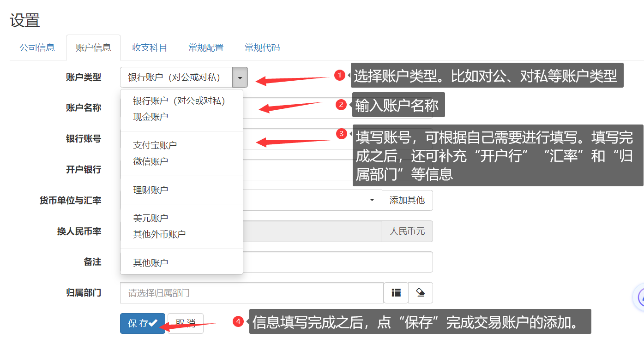Choose 支付宝账户 in the account type list

tap(155, 145)
